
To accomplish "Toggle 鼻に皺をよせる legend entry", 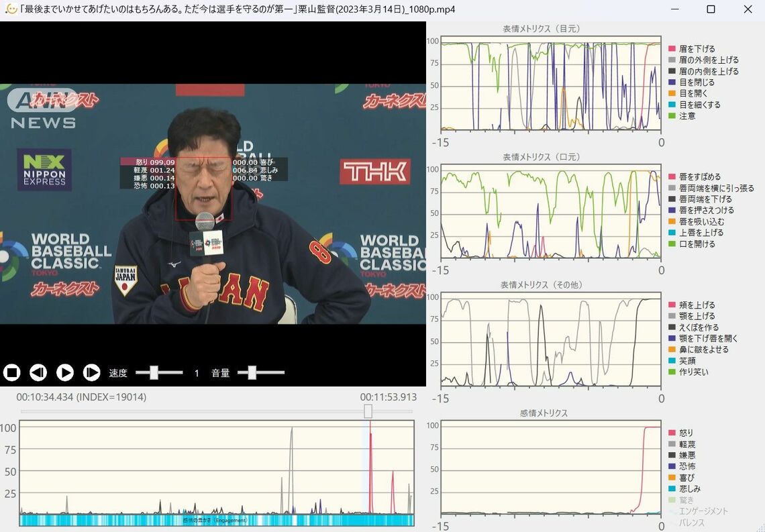I will click(x=699, y=350).
